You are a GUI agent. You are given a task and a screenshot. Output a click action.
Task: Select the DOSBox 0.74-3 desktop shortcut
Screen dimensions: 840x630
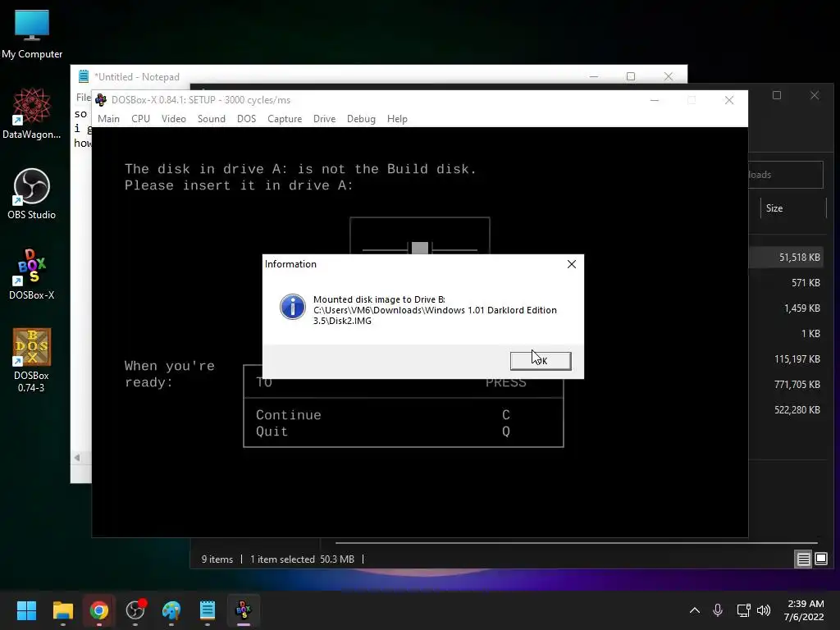click(32, 360)
